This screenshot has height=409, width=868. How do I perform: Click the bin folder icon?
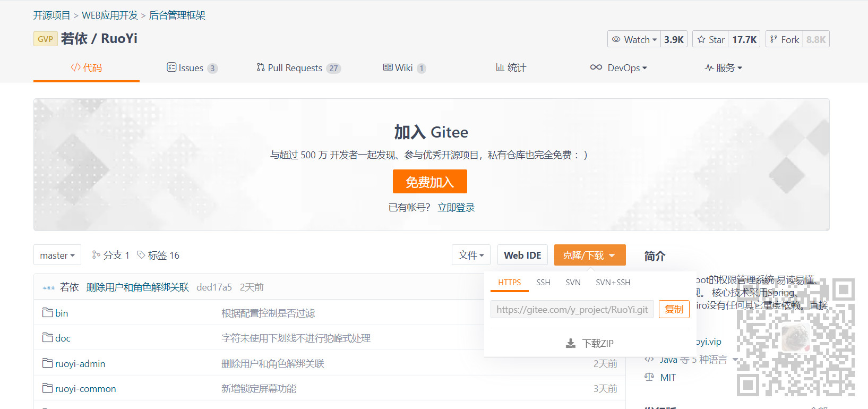47,312
